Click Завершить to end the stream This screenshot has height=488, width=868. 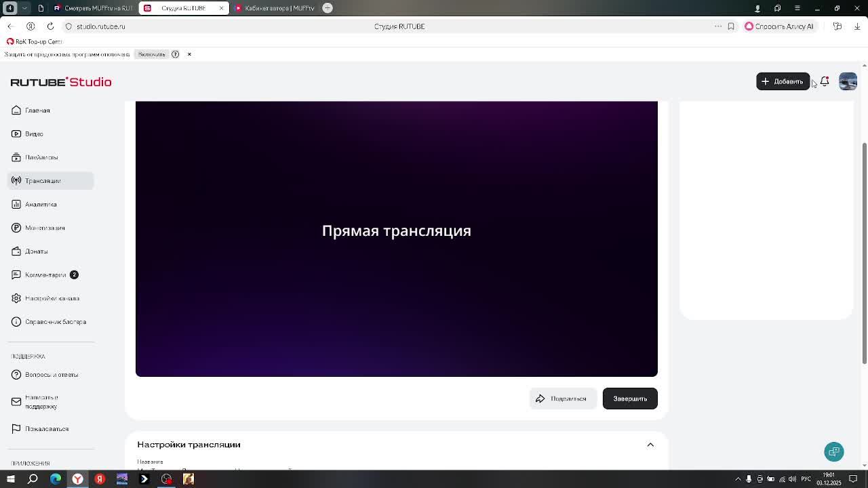tap(630, 399)
